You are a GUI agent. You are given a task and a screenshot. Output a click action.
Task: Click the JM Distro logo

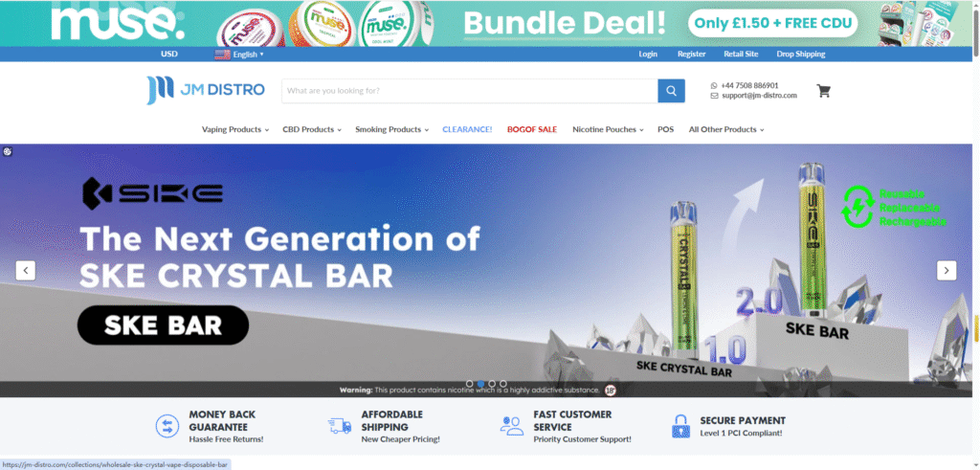(x=206, y=90)
